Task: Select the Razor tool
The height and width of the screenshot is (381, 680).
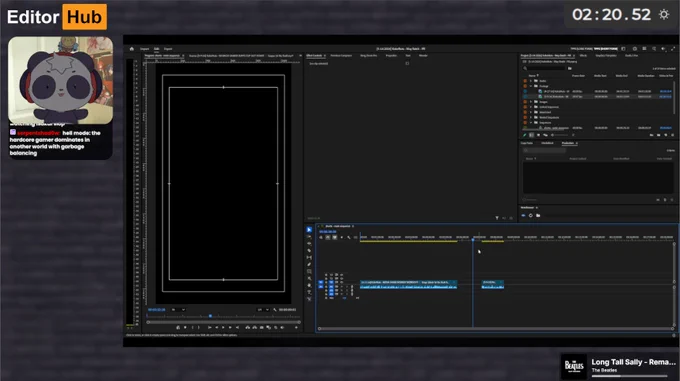Action: pos(309,251)
